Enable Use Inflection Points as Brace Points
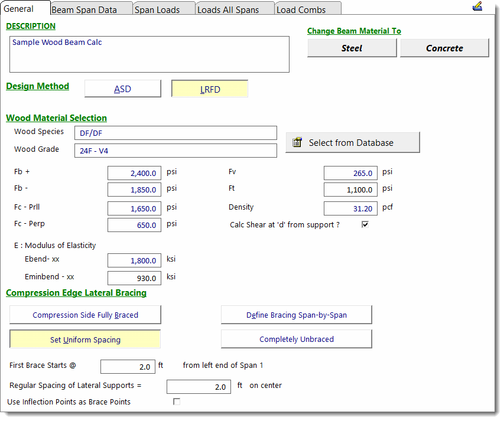Image resolution: width=504 pixels, height=421 pixels. point(176,402)
